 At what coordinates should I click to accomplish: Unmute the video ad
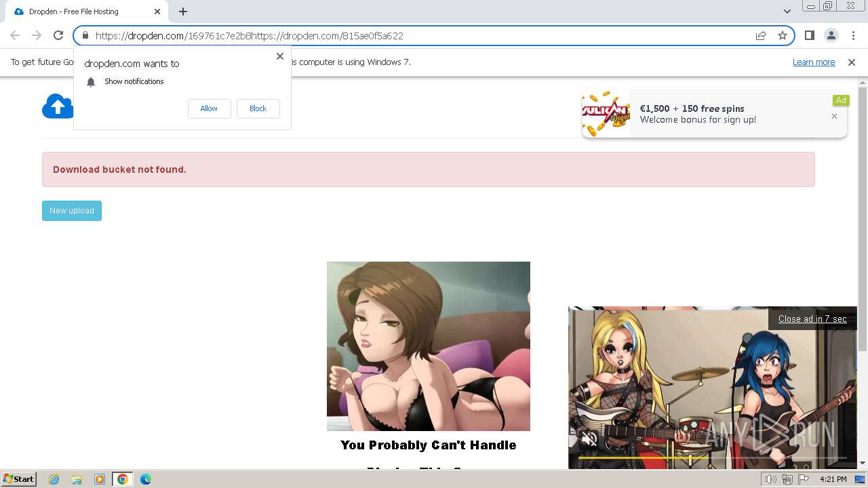[589, 439]
